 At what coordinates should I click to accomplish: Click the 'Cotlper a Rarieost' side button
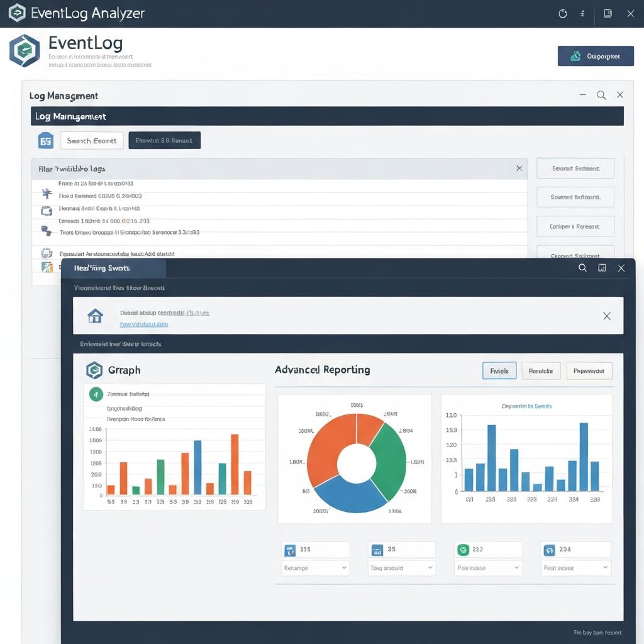click(575, 226)
